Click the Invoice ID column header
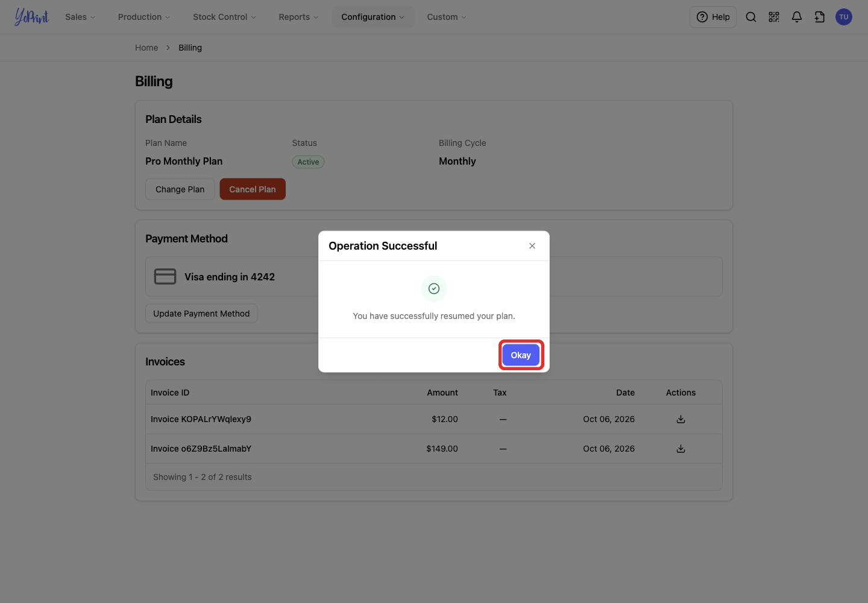868x603 pixels. (x=170, y=393)
